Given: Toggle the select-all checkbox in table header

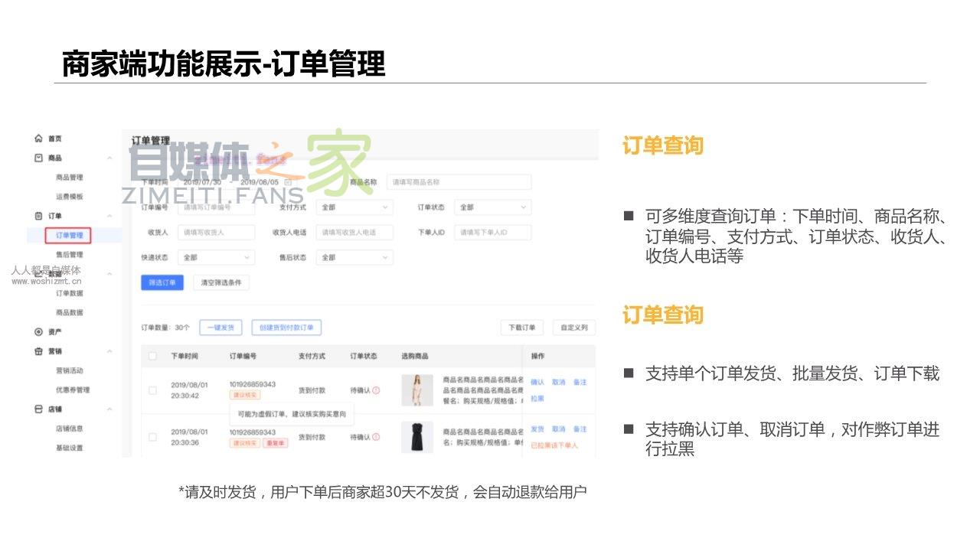Looking at the screenshot, I should (x=152, y=357).
